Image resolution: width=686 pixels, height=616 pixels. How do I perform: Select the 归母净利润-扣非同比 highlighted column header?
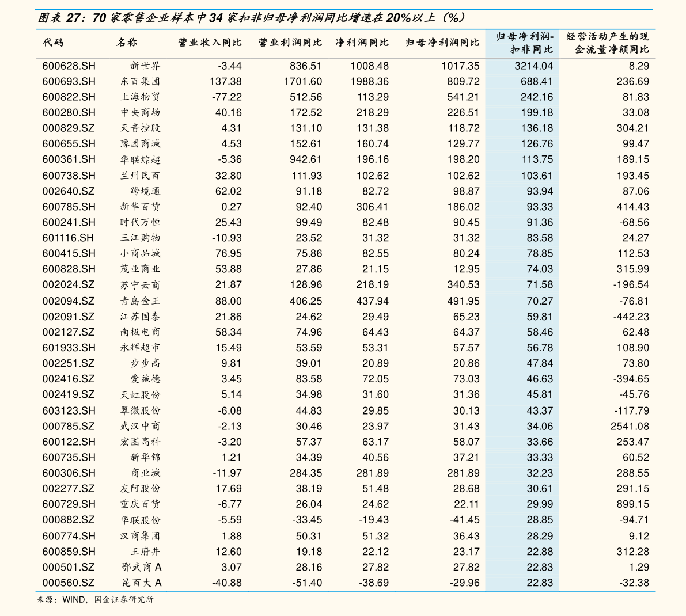tap(525, 43)
